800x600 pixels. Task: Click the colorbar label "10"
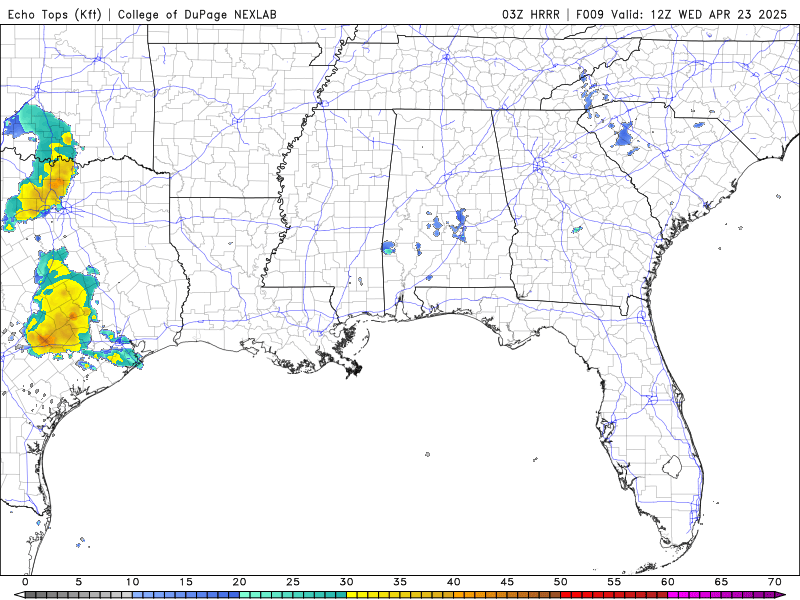[x=132, y=582]
